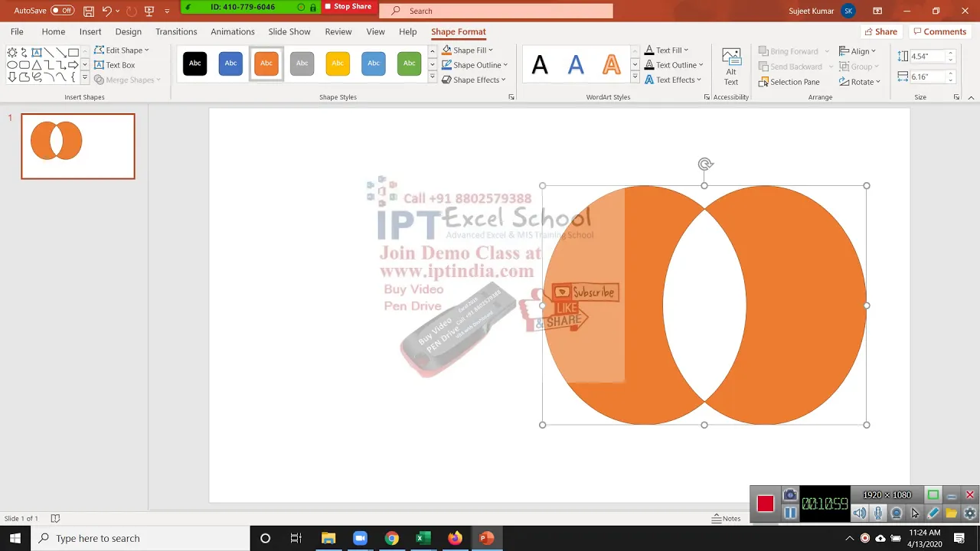This screenshot has height=551, width=980.
Task: Open the Transitions tab
Action: tap(176, 31)
